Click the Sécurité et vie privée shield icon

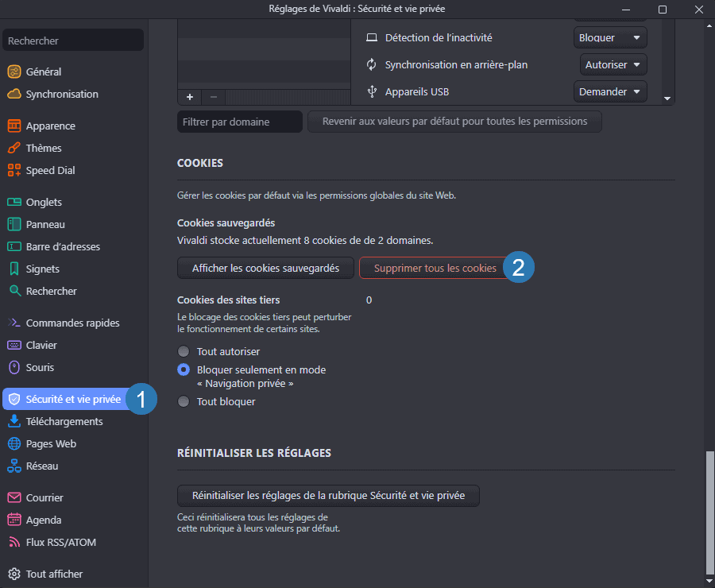click(x=14, y=399)
